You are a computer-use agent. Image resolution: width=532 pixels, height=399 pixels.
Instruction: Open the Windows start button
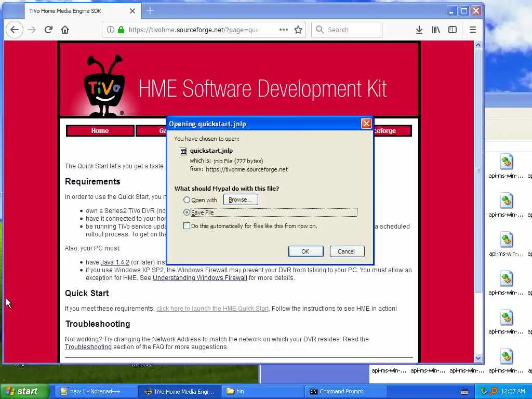tap(24, 392)
